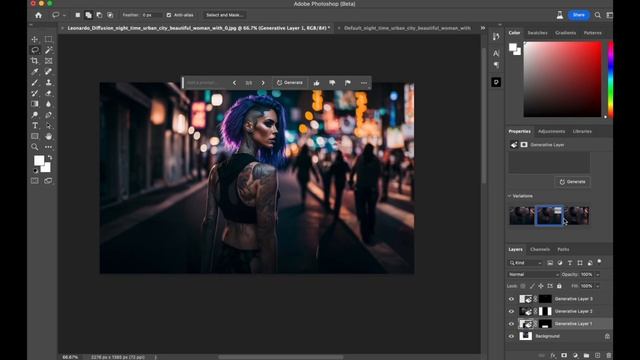Hide Generative Layer 1 with its eye icon
The image size is (640, 360).
[x=511, y=324]
